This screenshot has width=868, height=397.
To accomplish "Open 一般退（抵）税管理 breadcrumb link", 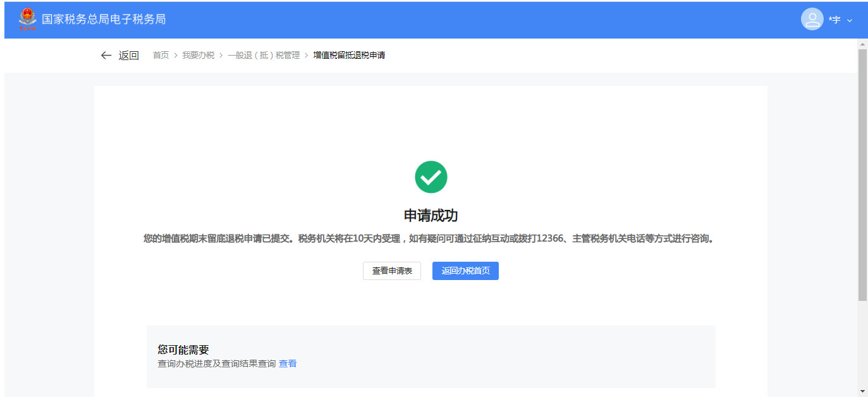I will (x=264, y=56).
